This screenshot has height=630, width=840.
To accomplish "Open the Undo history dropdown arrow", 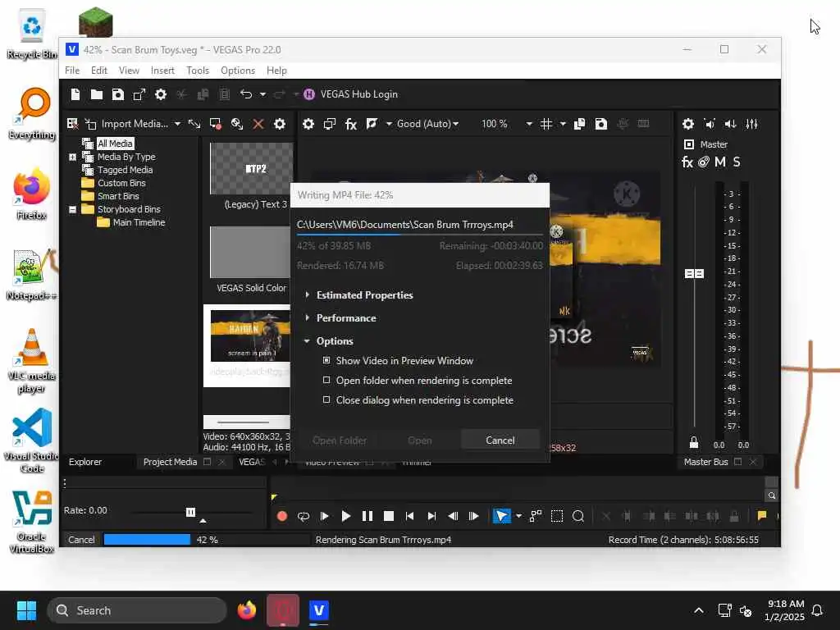I will coord(262,94).
